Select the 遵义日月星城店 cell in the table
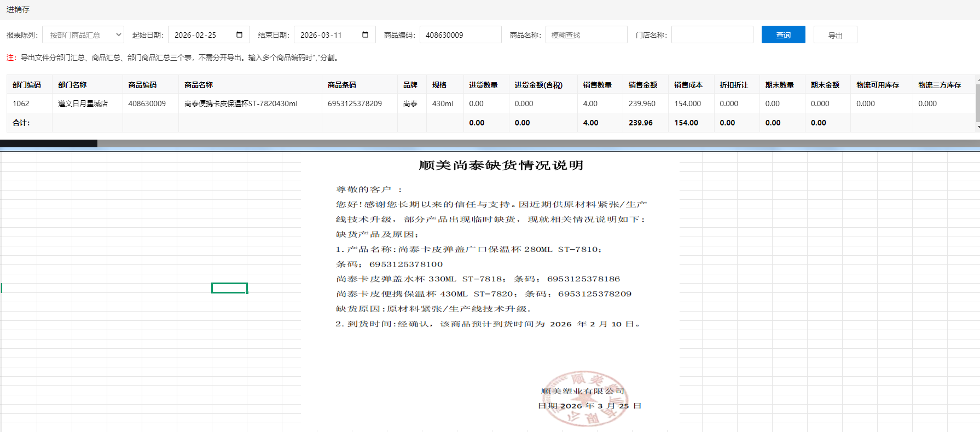Screen dimensions: 980x432 (x=83, y=103)
